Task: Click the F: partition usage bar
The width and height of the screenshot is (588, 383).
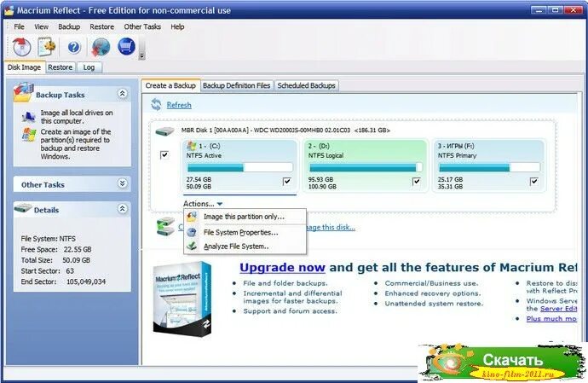Action: (489, 167)
